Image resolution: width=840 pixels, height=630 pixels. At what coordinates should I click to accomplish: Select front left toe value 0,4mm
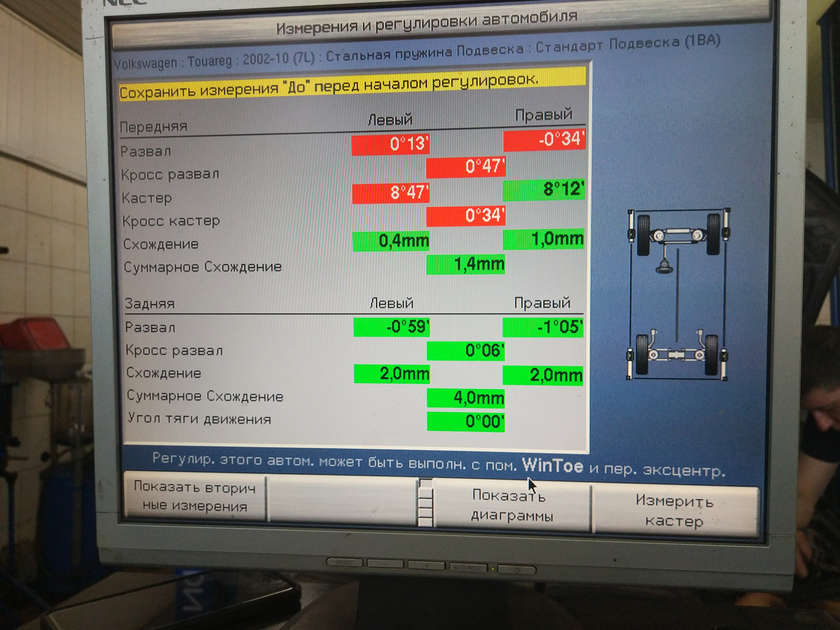[x=391, y=241]
